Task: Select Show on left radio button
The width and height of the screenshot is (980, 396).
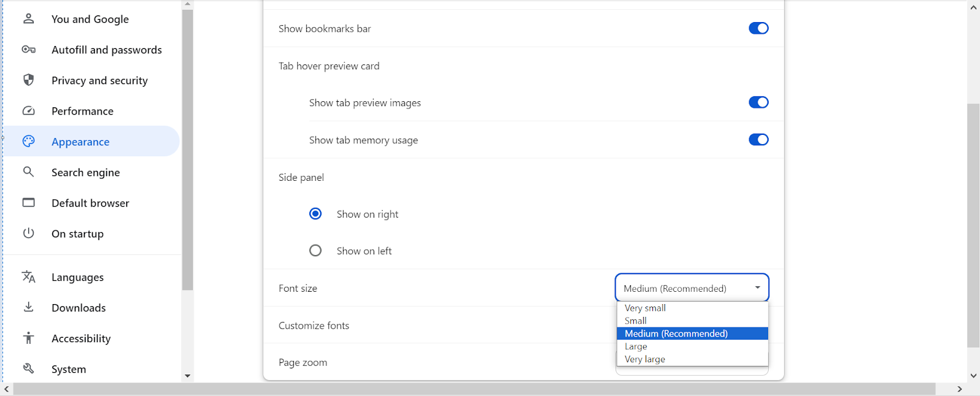Action: point(315,251)
